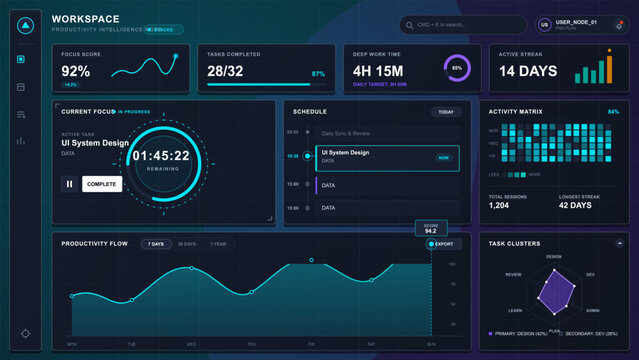Click the +4.2% change badge

pos(71,85)
